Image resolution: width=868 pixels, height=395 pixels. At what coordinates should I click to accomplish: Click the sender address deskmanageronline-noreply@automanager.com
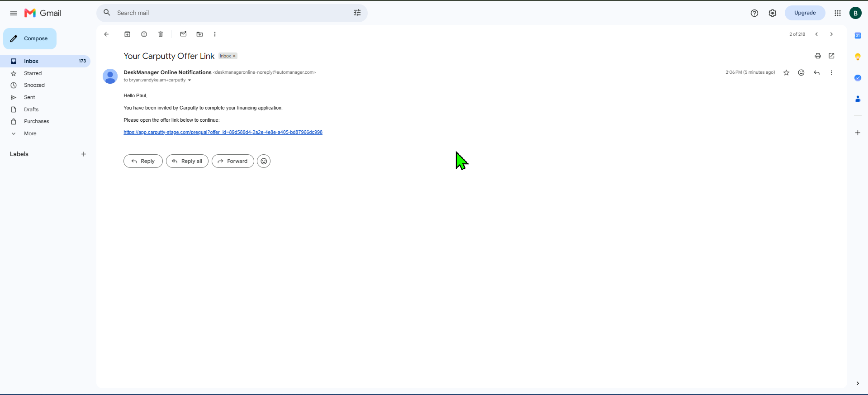(x=264, y=72)
